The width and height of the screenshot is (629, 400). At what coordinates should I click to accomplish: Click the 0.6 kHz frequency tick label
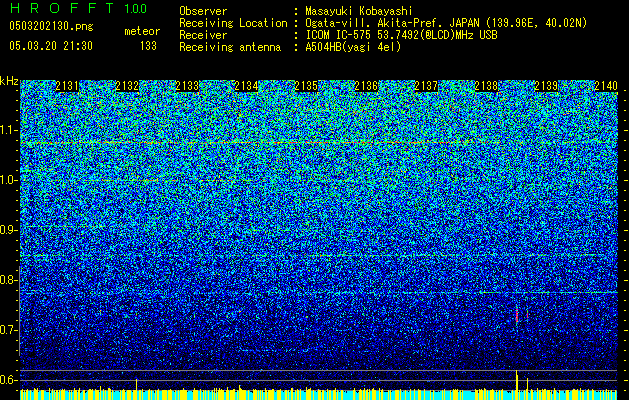(x=8, y=380)
